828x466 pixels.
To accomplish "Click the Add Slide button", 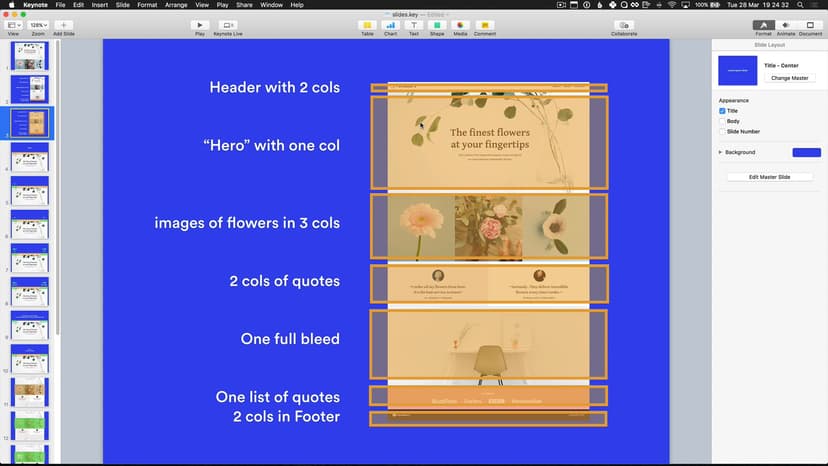I will click(x=64, y=24).
